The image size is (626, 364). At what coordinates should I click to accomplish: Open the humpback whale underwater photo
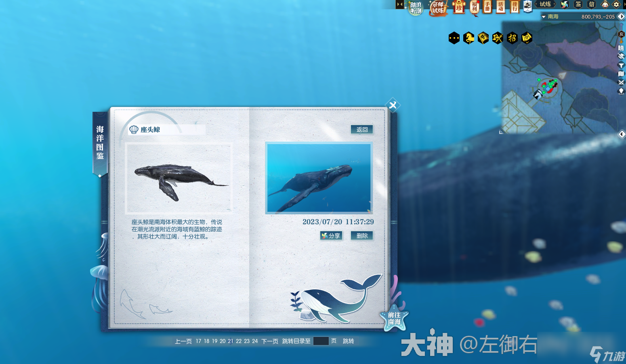(319, 178)
